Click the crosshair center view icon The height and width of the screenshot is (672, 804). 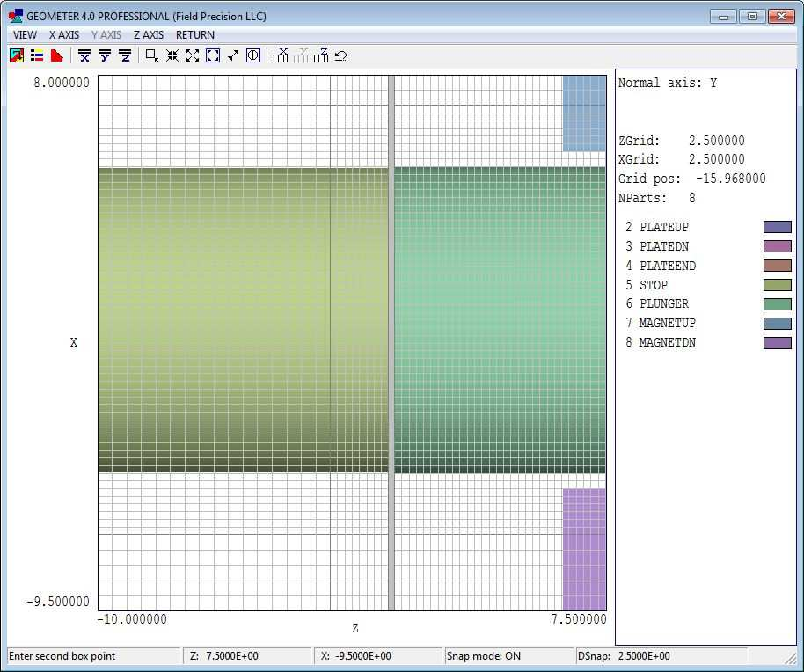[x=253, y=55]
